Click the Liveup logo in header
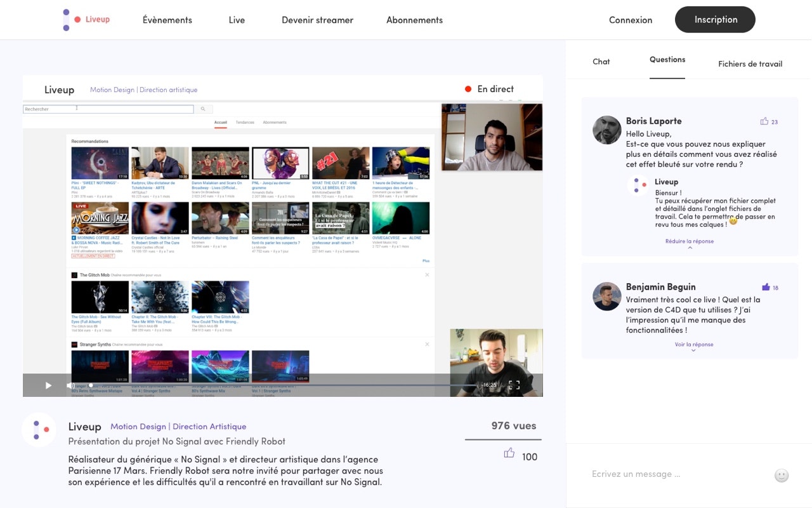This screenshot has height=508, width=812. pyautogui.click(x=86, y=20)
